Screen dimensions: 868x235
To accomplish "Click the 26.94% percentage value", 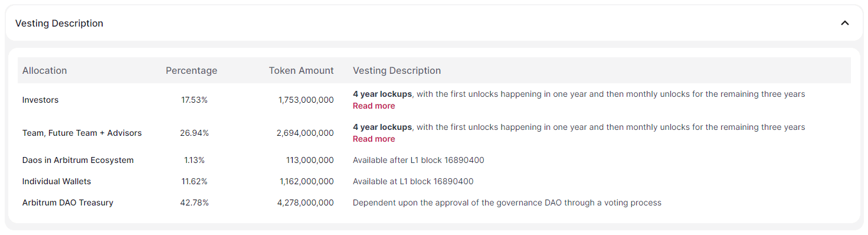I will coord(194,133).
